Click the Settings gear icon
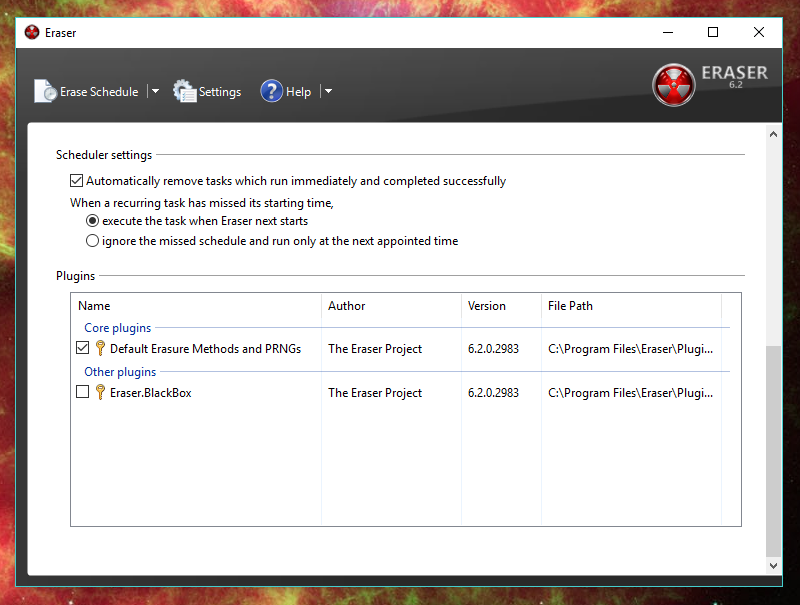Image resolution: width=800 pixels, height=605 pixels. pos(184,91)
